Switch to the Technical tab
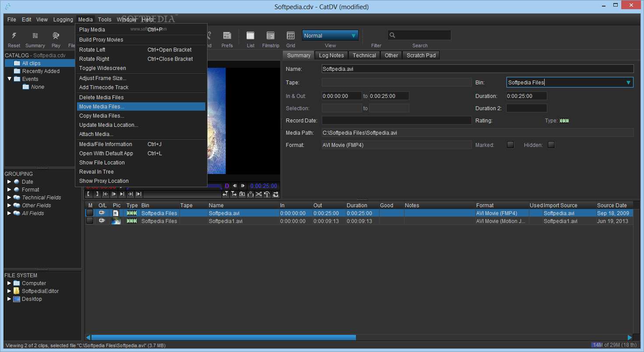Screen dimensions: 644x352 364,55
